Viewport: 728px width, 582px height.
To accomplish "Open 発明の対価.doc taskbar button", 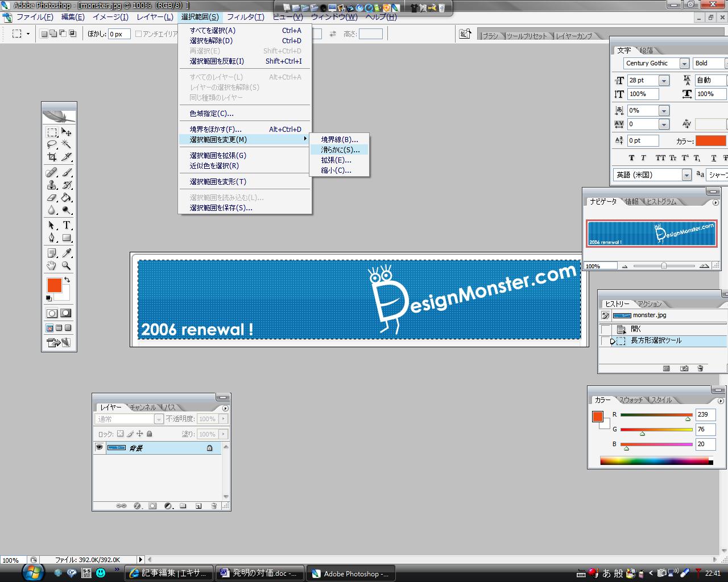I will tap(259, 573).
